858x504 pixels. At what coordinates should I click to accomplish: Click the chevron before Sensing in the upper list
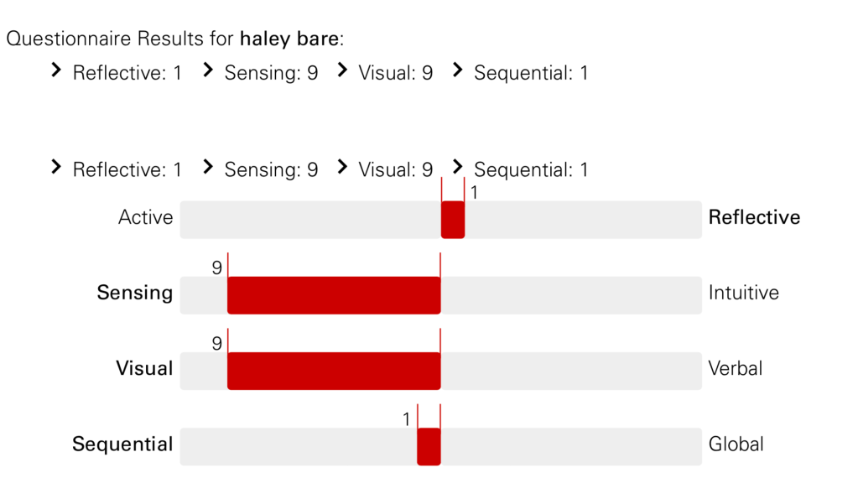click(x=208, y=71)
